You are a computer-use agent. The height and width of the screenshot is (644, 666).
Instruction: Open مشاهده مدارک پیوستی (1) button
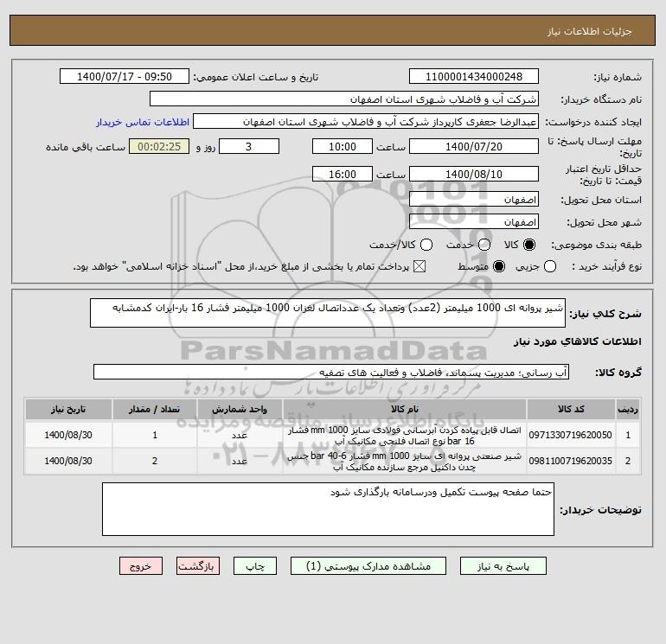[368, 566]
